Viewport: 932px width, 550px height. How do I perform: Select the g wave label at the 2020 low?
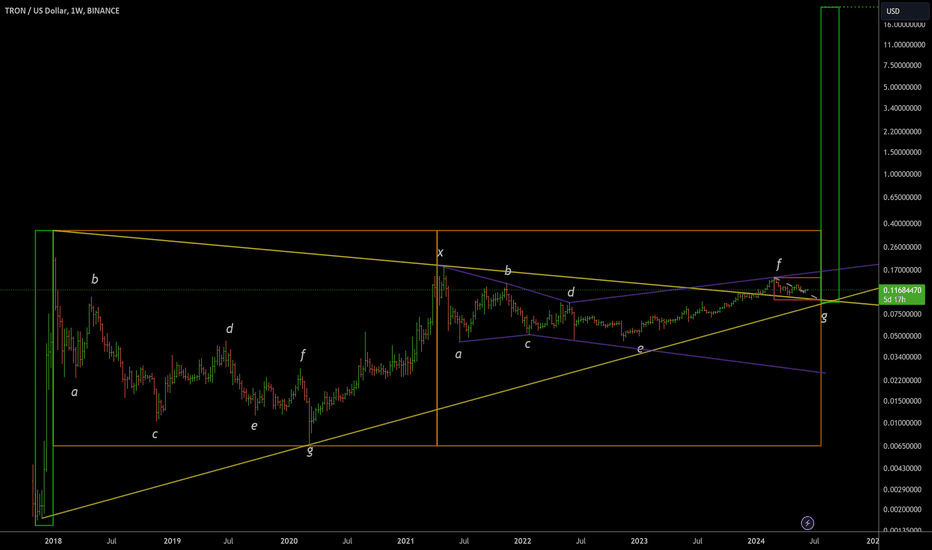[x=310, y=451]
